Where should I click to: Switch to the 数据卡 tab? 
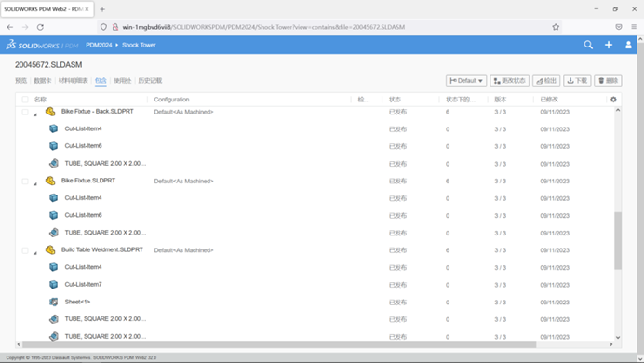tap(43, 80)
